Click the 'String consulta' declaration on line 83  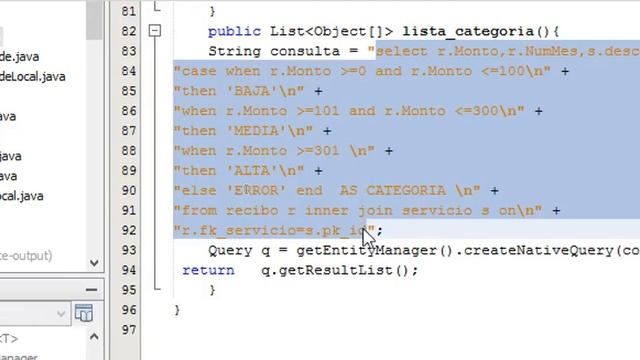click(274, 51)
